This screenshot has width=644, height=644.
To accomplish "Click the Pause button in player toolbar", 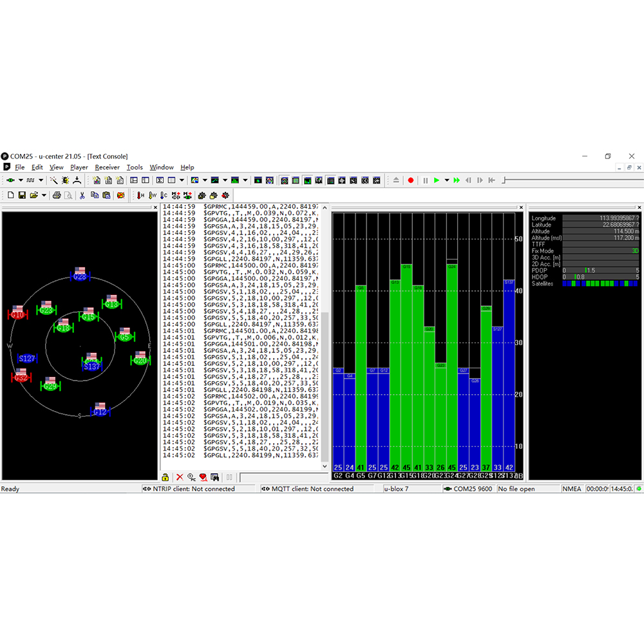I will [x=425, y=180].
